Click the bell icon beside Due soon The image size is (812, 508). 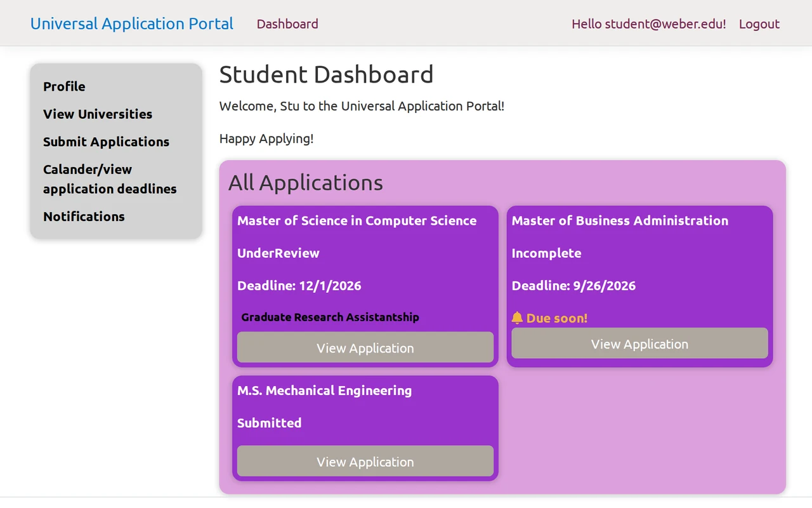(x=517, y=317)
